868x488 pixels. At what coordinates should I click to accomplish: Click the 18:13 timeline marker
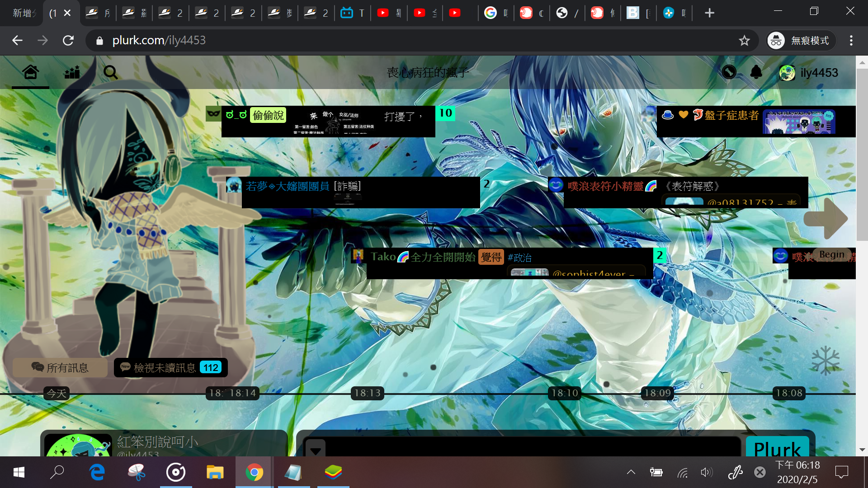[x=368, y=393]
